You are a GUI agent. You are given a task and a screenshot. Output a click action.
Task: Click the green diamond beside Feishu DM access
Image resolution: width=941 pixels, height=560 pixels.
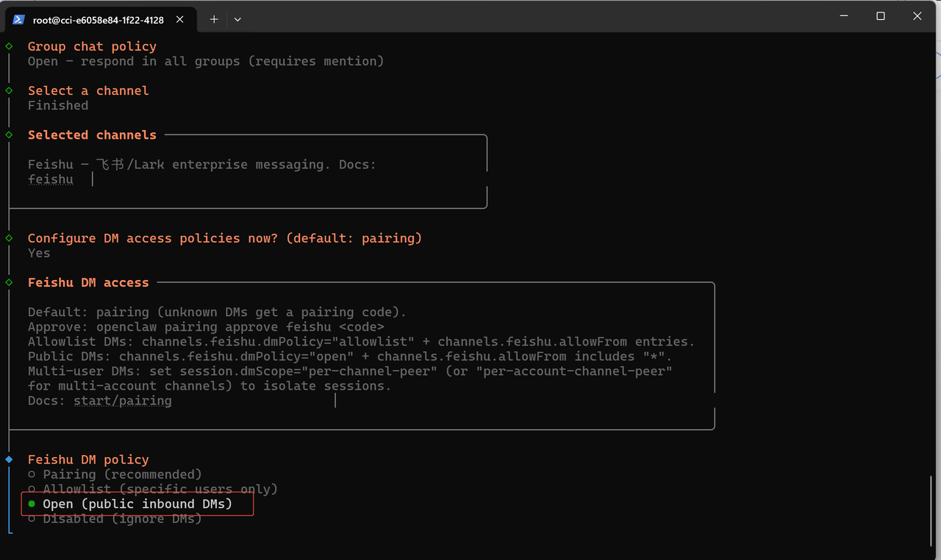(9, 282)
